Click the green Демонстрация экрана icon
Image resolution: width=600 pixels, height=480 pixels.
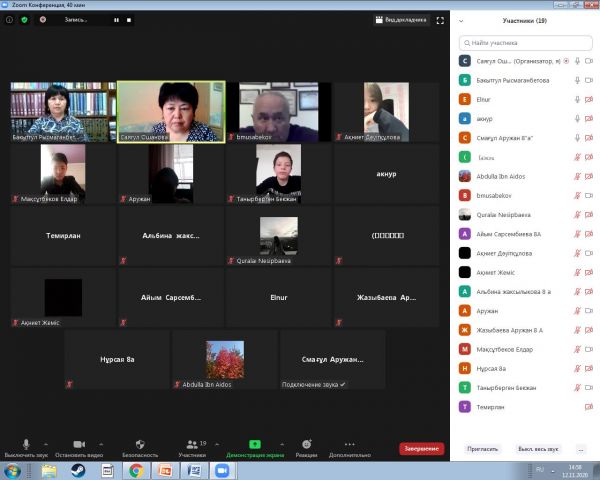tap(254, 443)
